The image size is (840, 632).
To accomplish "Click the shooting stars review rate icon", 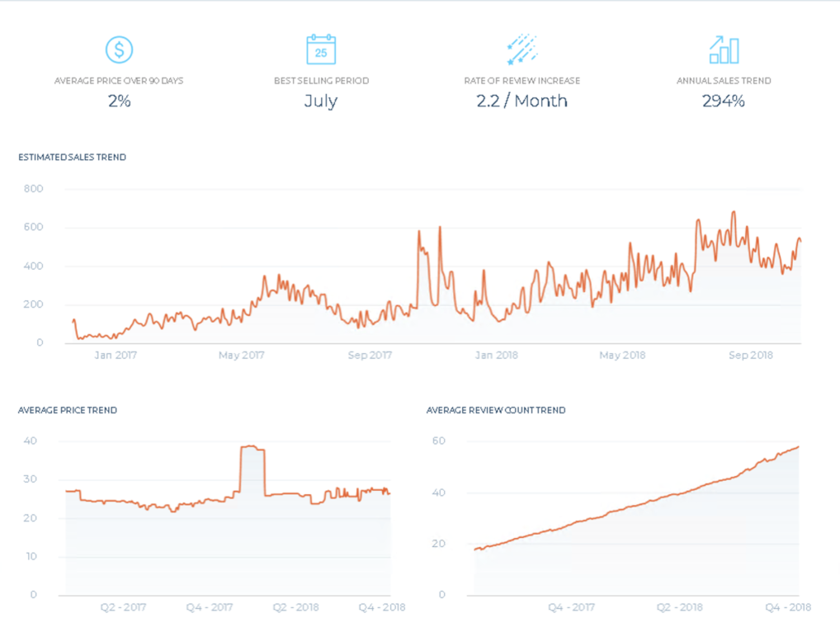I will (521, 50).
